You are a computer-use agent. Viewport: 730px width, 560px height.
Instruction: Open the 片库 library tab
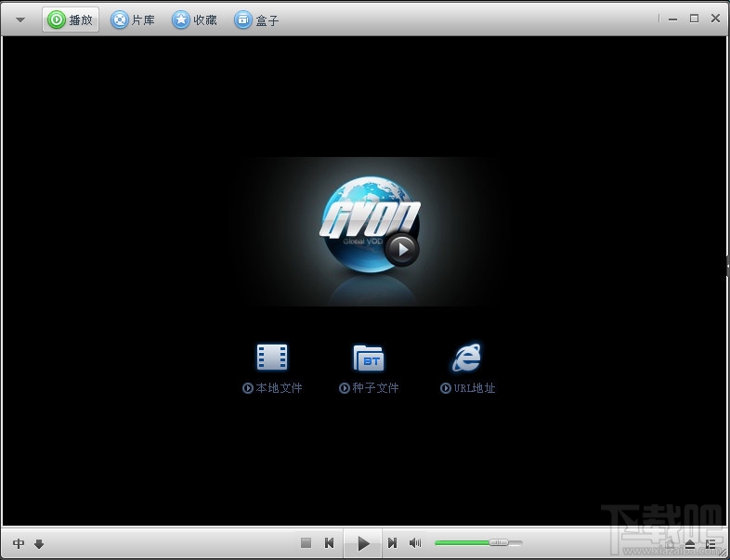coord(133,20)
